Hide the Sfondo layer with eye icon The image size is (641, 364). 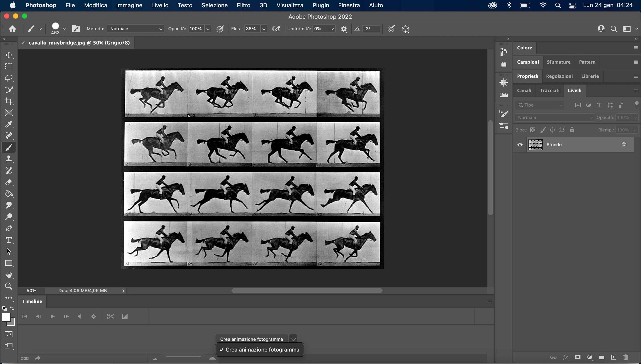click(x=520, y=145)
